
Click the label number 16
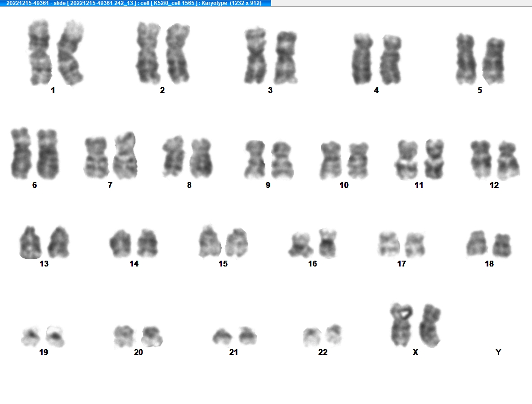[313, 264]
